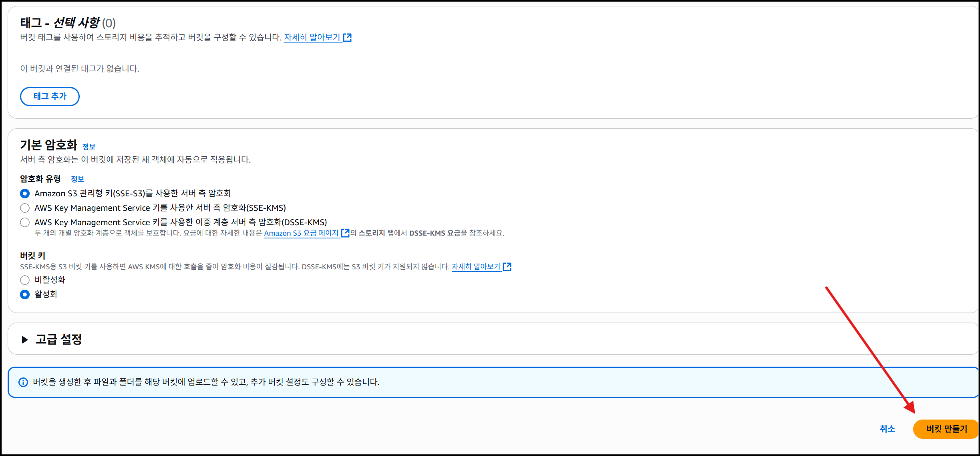The height and width of the screenshot is (456, 980).
Task: Click the 버킷 만들기 button
Action: pyautogui.click(x=946, y=429)
